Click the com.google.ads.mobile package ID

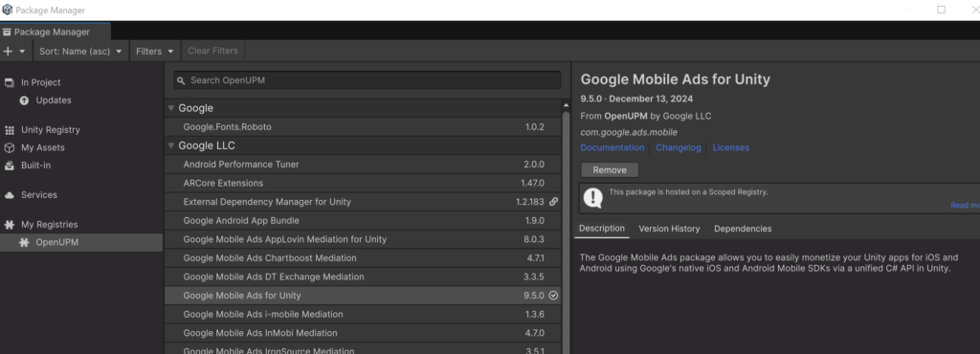coord(629,132)
